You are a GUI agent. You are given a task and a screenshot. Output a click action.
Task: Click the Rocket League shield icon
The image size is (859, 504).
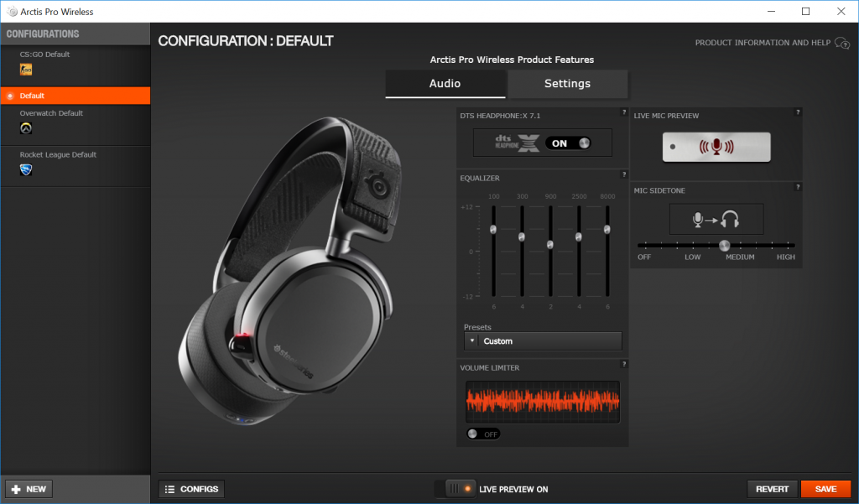(x=26, y=170)
